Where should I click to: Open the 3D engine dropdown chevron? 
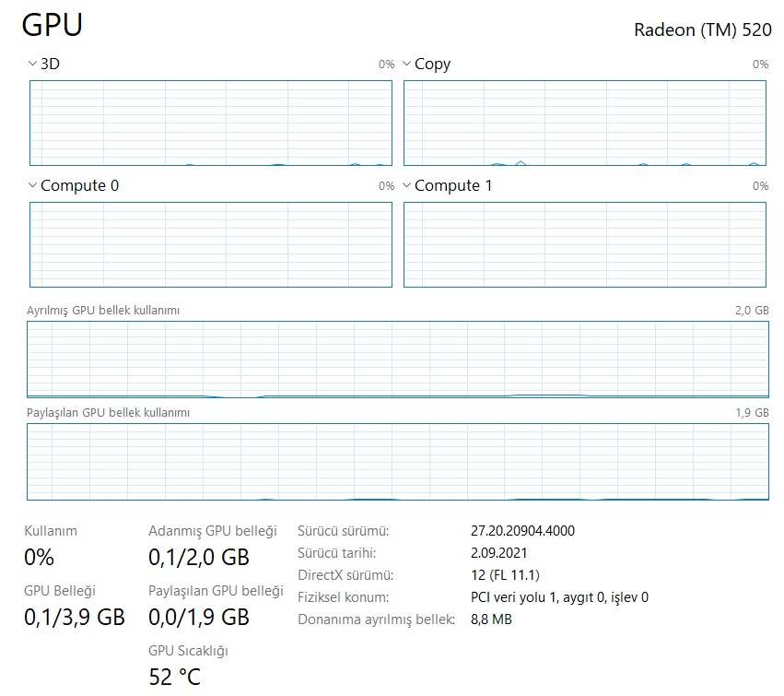[32, 64]
